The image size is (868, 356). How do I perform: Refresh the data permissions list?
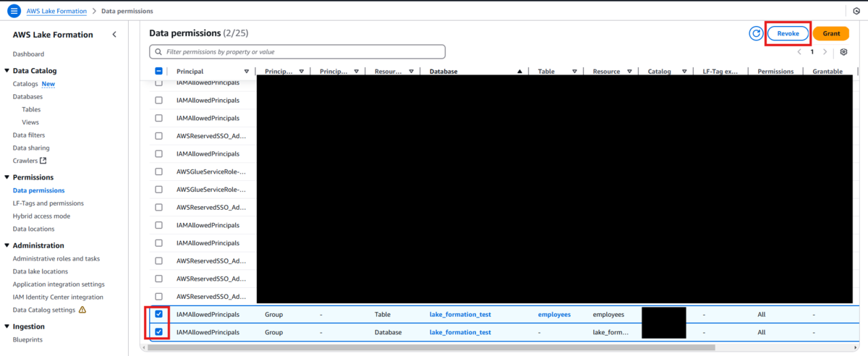[x=756, y=33]
